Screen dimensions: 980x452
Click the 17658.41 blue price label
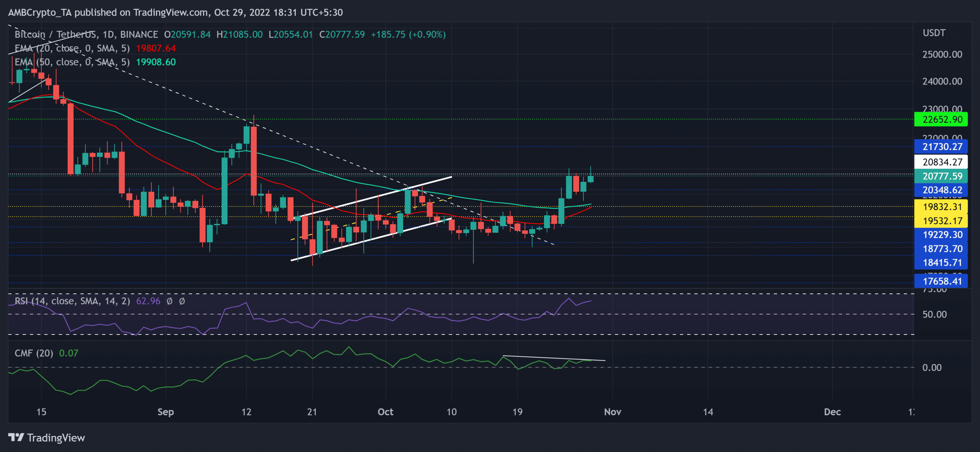click(941, 281)
